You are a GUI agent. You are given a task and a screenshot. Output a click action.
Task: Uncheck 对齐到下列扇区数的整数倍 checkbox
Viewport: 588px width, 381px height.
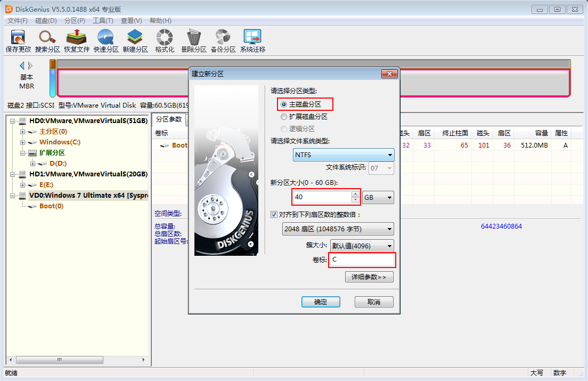(x=274, y=215)
